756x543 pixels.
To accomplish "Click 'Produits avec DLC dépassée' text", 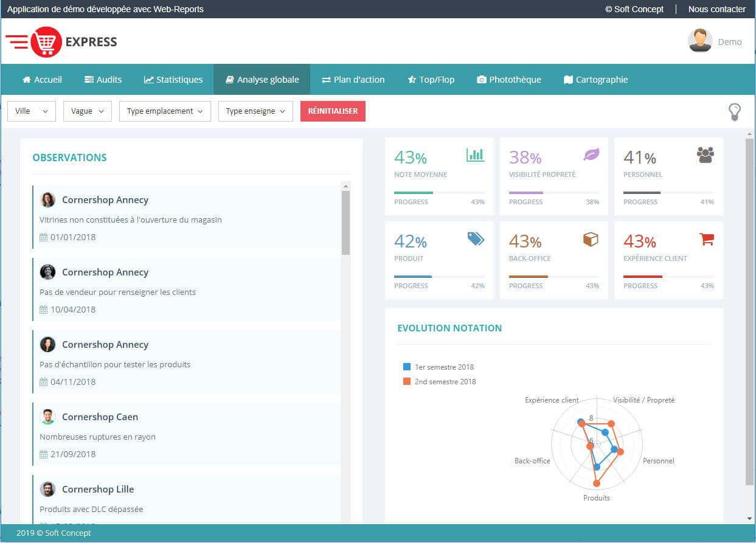I will tap(91, 509).
